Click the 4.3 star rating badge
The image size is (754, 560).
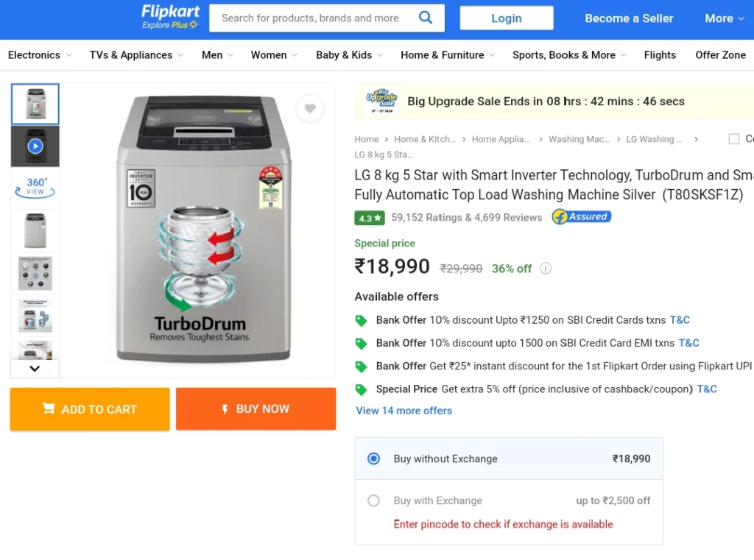pos(370,219)
